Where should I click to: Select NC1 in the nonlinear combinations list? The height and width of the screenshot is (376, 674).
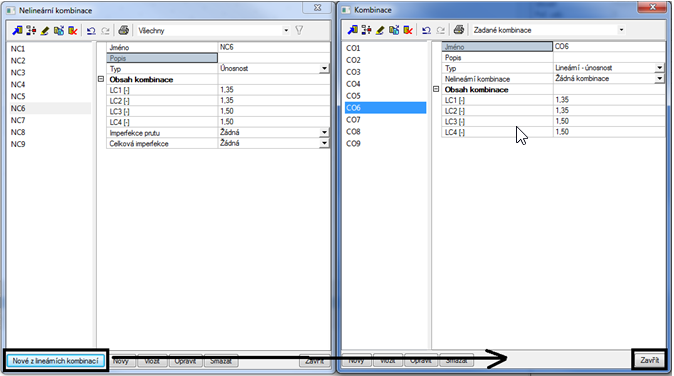[x=18, y=49]
